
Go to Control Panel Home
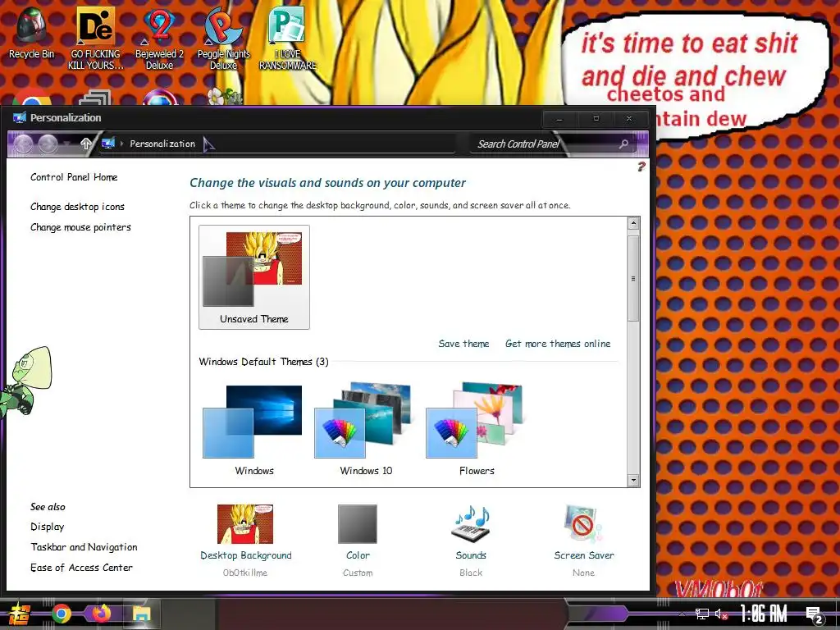coord(74,177)
